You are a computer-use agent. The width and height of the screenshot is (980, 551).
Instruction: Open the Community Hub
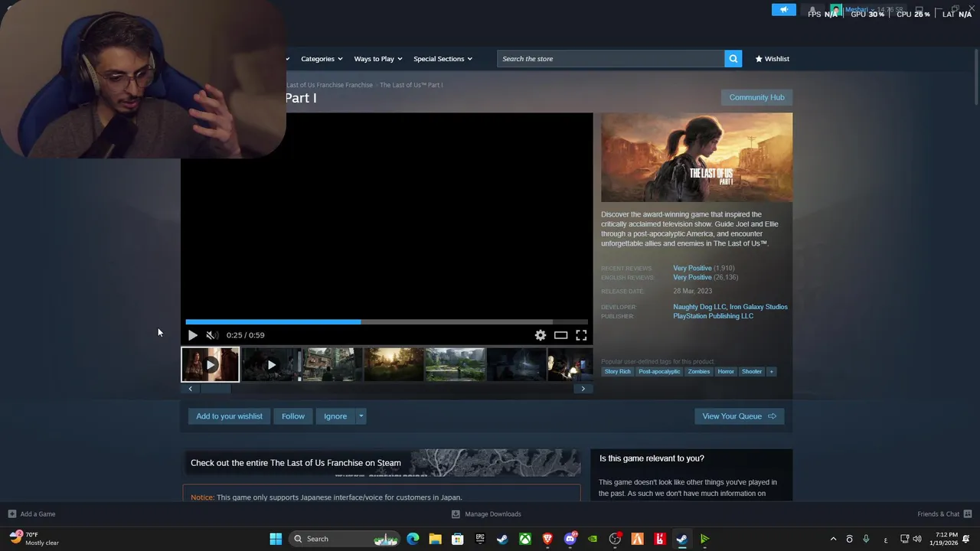[x=756, y=97]
